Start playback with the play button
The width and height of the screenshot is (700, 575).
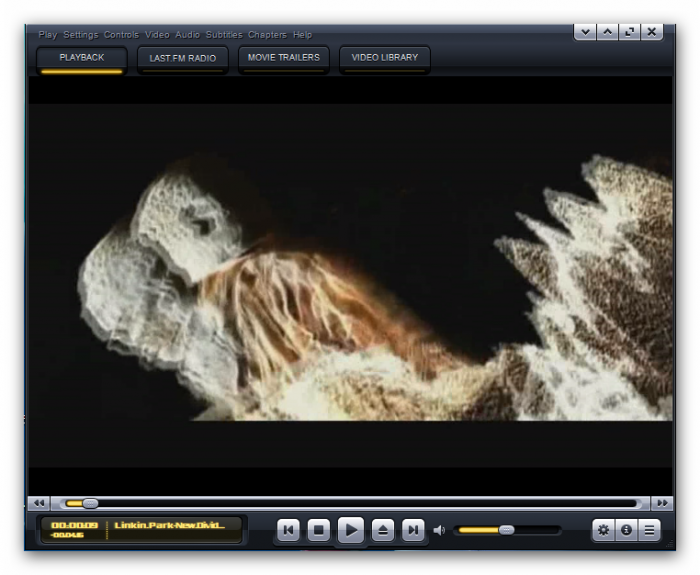point(351,530)
